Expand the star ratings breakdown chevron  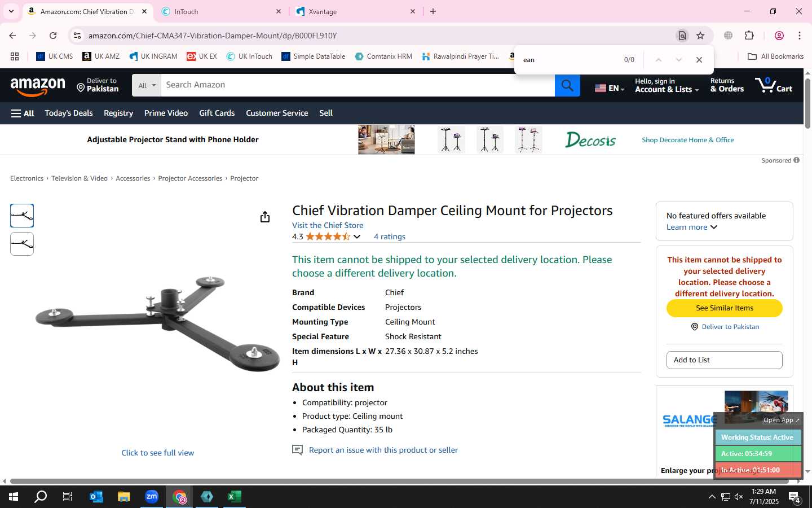[x=357, y=237]
